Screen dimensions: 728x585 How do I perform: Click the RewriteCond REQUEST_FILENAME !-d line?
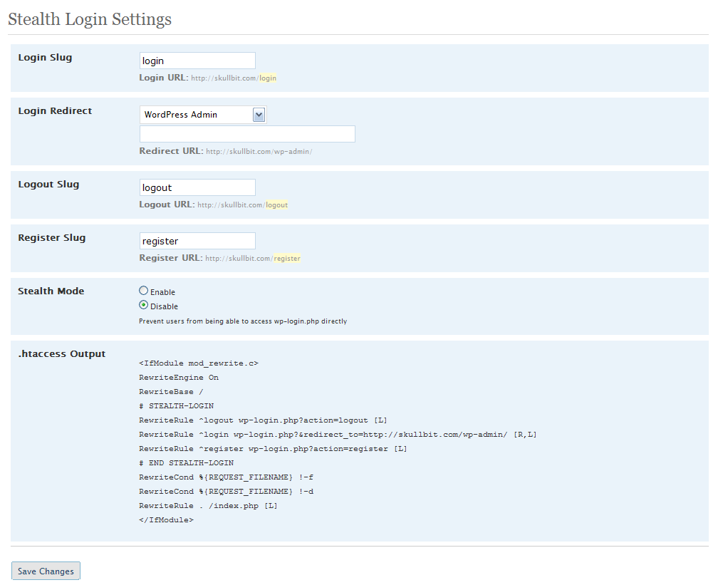point(226,492)
